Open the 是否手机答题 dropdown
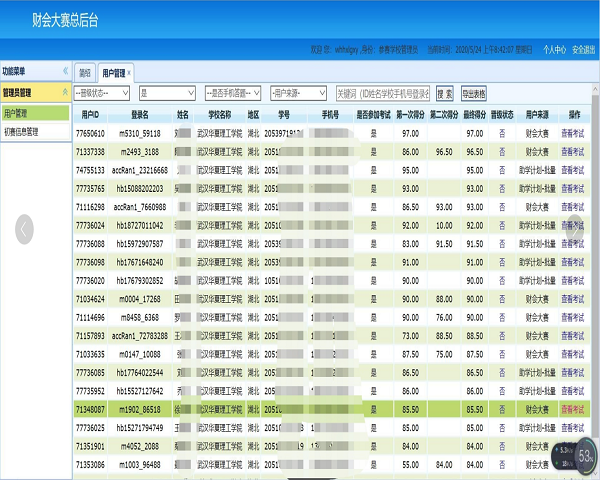 pos(233,93)
